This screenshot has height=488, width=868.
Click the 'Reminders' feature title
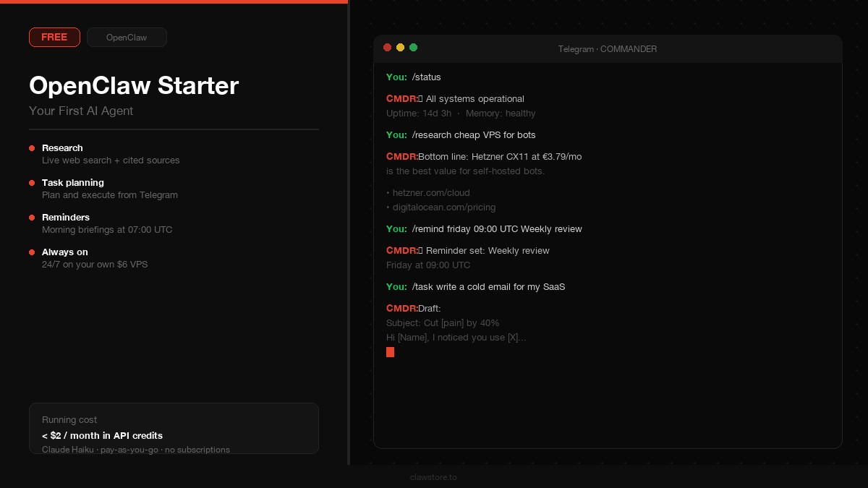[x=66, y=217]
